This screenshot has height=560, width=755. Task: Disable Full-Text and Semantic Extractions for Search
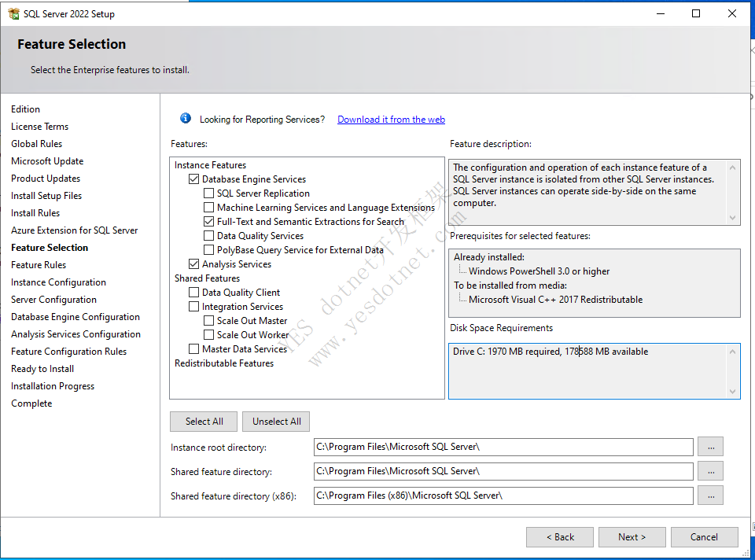click(x=208, y=221)
